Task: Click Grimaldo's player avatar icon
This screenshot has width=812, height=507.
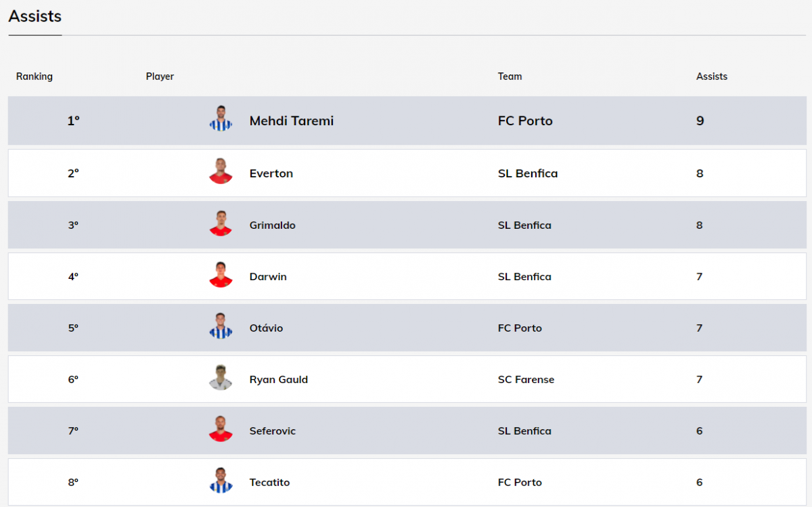Action: pos(221,223)
